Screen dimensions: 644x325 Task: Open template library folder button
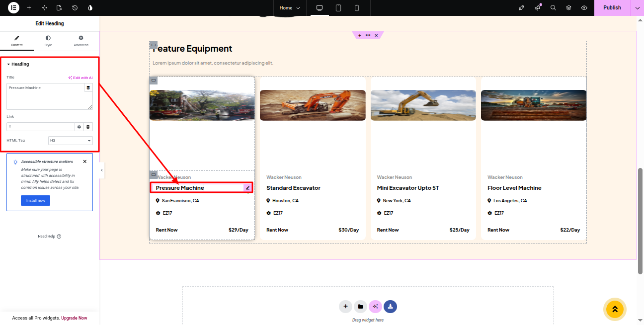click(x=360, y=307)
